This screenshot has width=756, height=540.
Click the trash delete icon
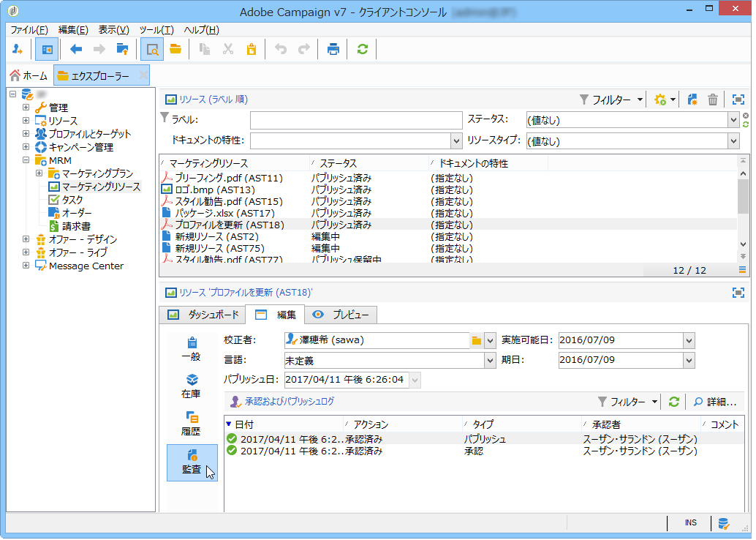pyautogui.click(x=713, y=100)
